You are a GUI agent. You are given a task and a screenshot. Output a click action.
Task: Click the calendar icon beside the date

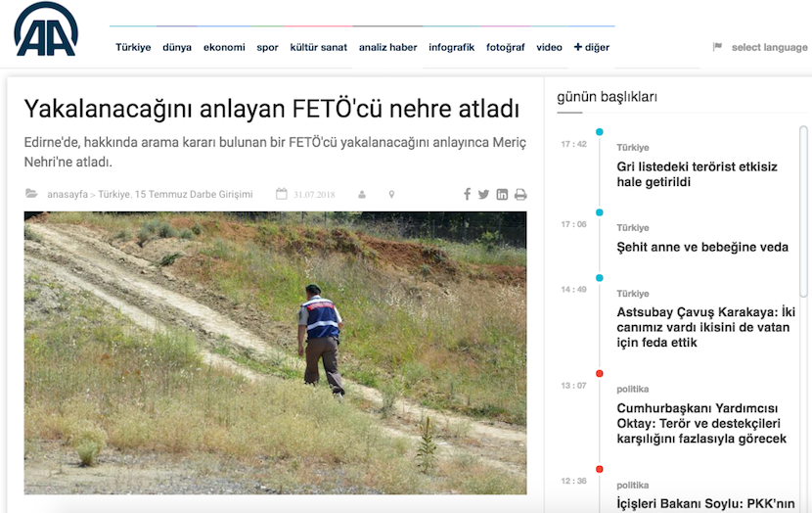point(281,194)
